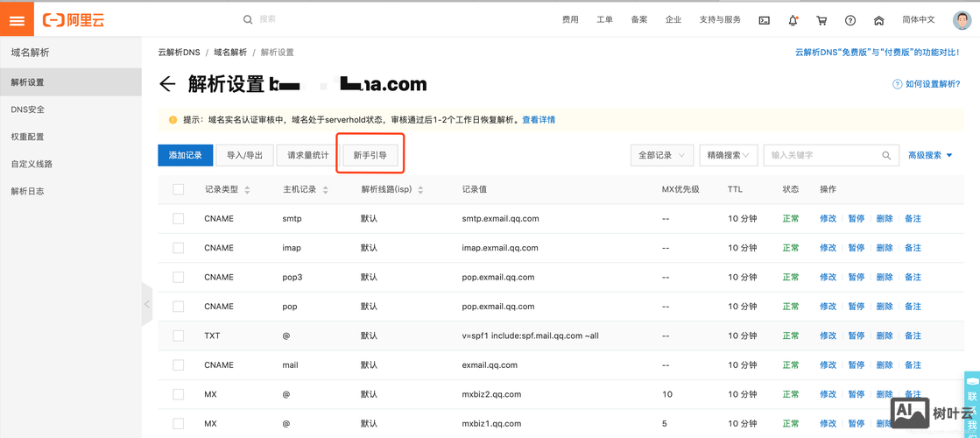980x438 pixels.
Task: Expand 高级搜索 advanced search
Action: click(x=930, y=156)
